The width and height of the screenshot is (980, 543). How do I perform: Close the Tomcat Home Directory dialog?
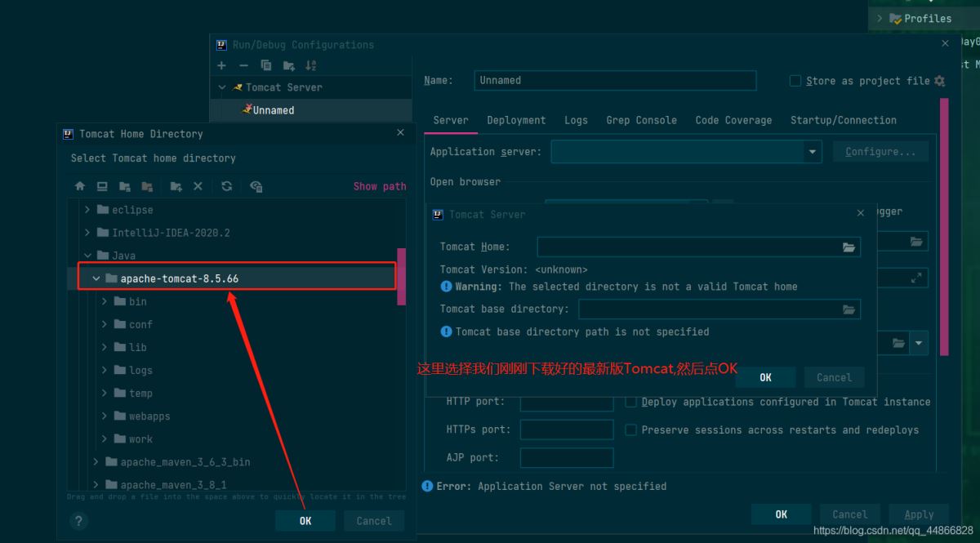400,132
